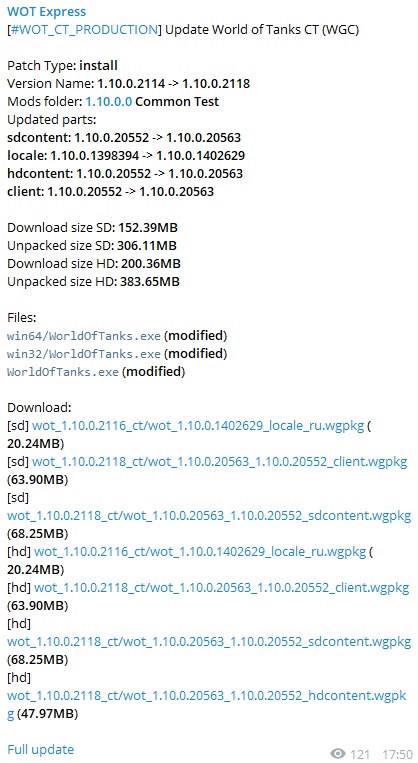This screenshot has height=763, width=418.
Task: Click the Version Name 1.10.0.2118 text
Action: point(216,84)
